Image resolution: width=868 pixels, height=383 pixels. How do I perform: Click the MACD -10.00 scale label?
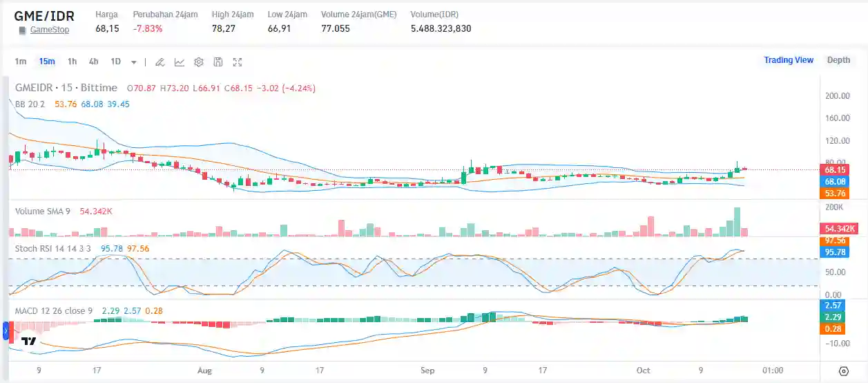[x=837, y=344]
